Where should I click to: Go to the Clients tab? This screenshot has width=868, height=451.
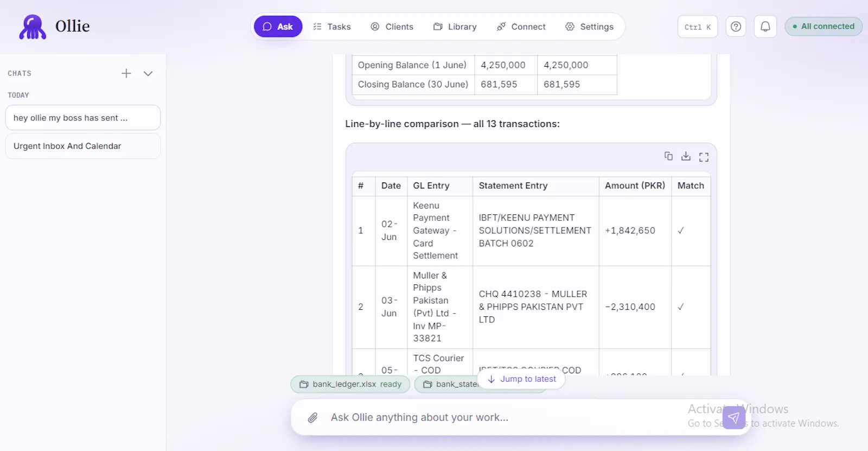tap(392, 27)
